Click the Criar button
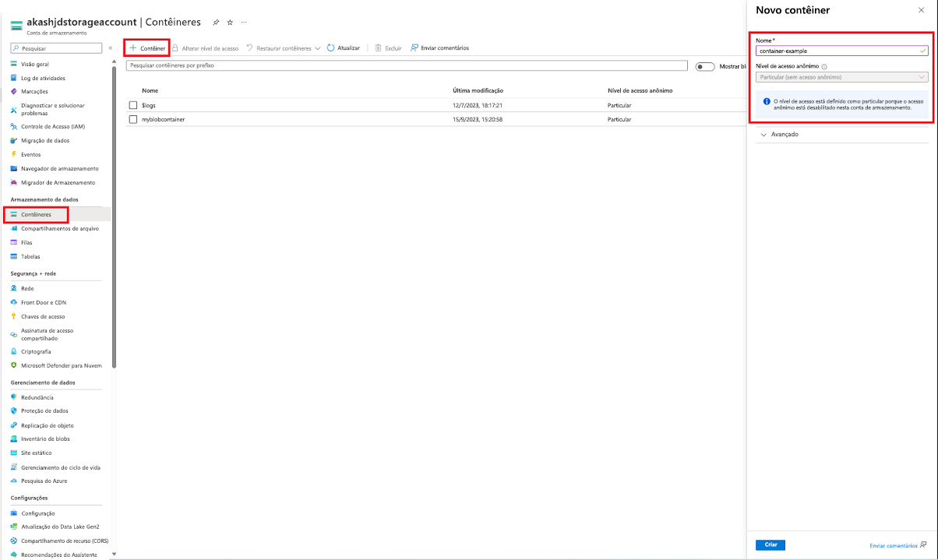 coord(770,544)
